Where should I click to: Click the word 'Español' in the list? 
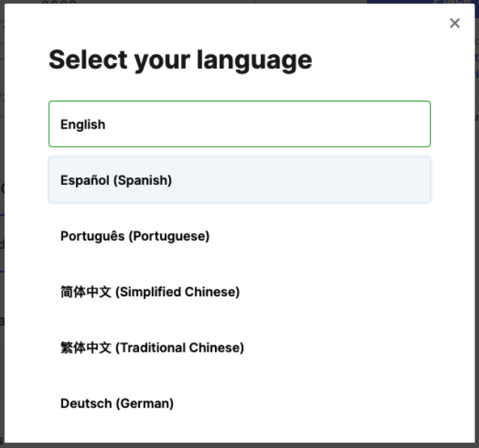[x=85, y=180]
